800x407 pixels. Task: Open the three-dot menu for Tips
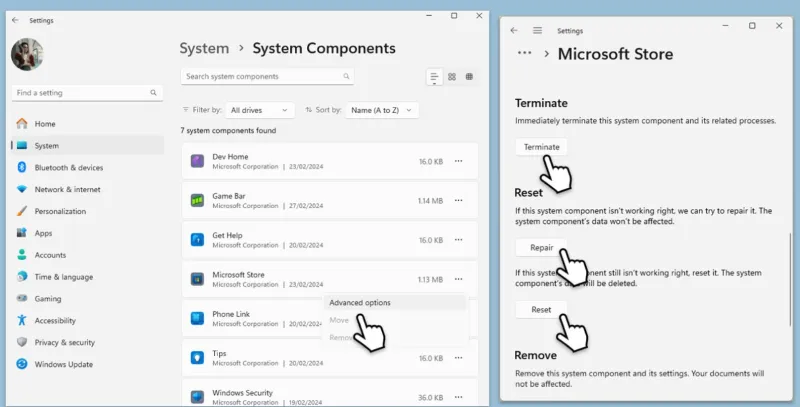[x=459, y=358]
